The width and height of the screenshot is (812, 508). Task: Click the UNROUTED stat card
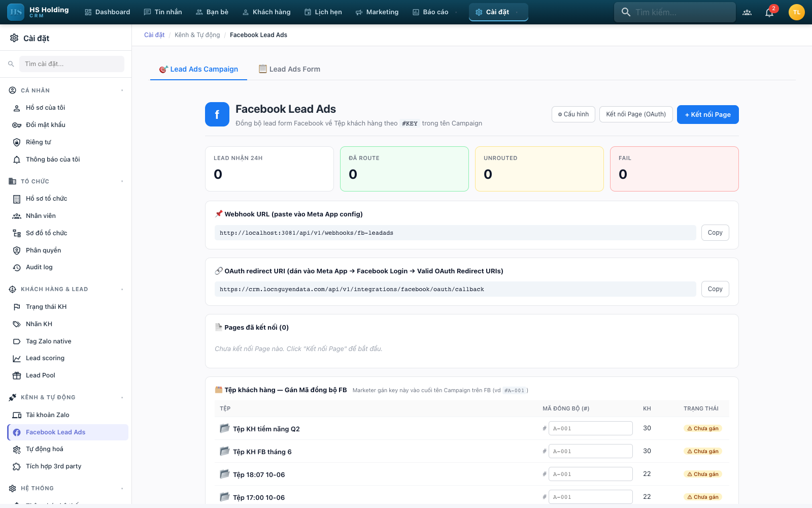(539, 169)
